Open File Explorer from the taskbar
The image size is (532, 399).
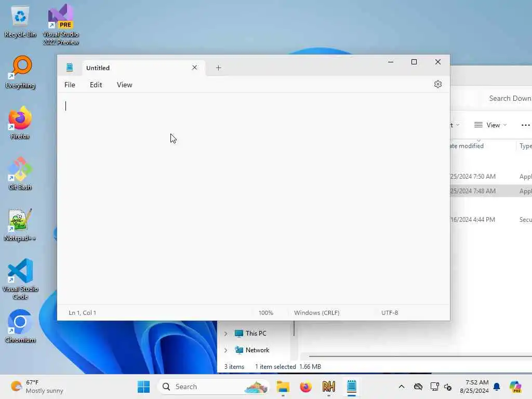tap(283, 387)
